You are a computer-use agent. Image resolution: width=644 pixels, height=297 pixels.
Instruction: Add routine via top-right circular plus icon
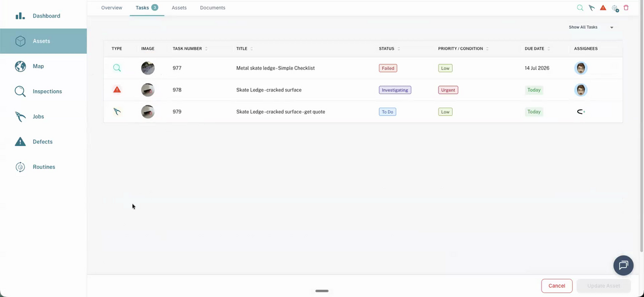point(615,8)
